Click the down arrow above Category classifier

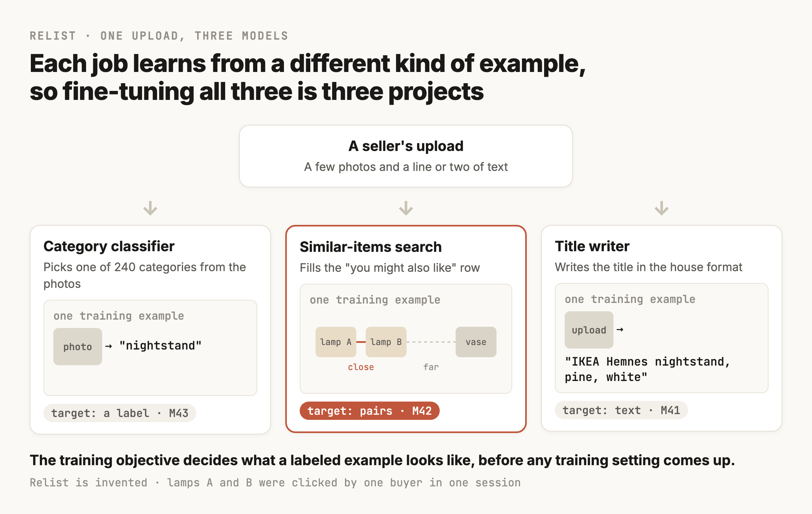click(x=150, y=208)
